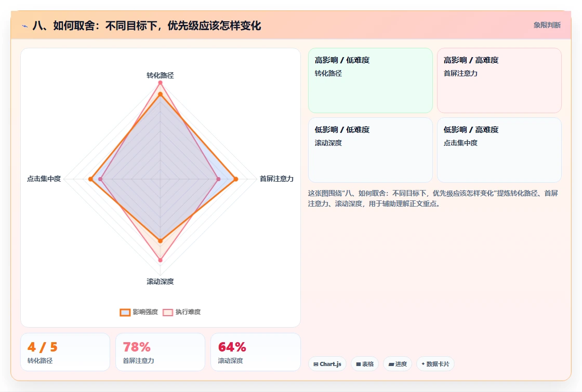This screenshot has width=582, height=392.
Task: Click the 点击集中度 radar axis label
Action: pos(44,179)
